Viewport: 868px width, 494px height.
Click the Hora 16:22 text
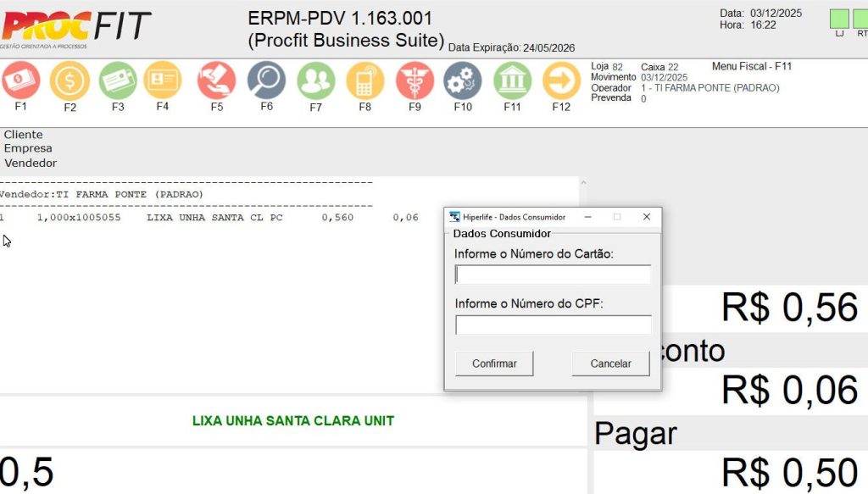pos(748,25)
